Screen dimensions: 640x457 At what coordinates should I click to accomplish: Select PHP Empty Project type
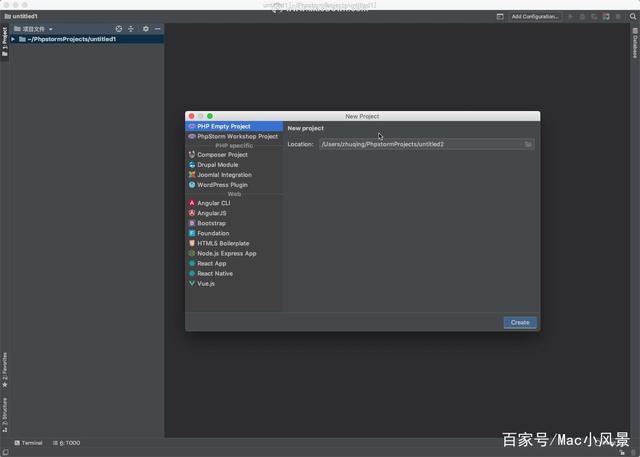point(234,126)
